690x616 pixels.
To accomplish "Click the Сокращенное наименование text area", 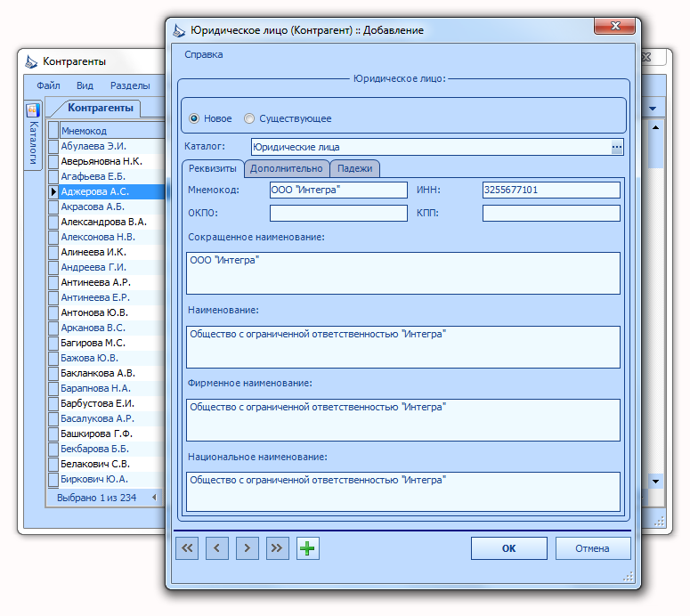I will pyautogui.click(x=403, y=273).
